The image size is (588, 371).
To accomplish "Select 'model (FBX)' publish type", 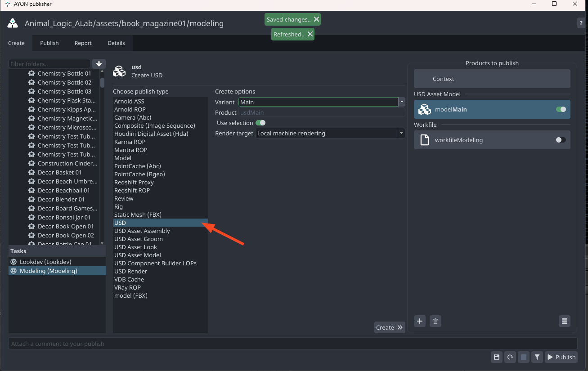I will [x=160, y=295].
